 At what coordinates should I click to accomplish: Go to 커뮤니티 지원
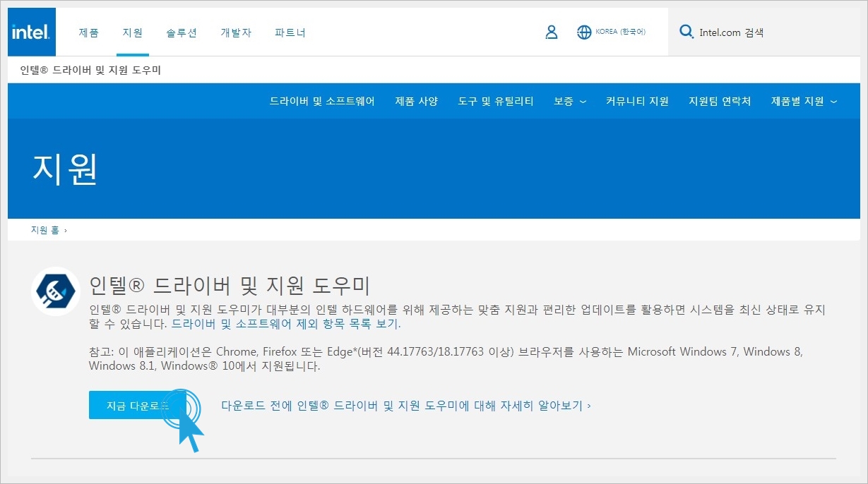637,101
